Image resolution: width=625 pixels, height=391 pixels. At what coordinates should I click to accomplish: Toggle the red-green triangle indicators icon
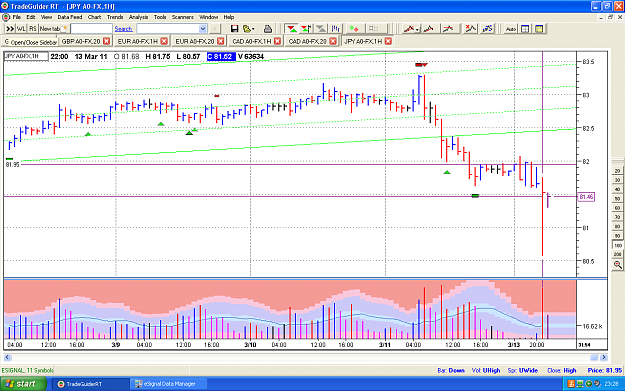(x=292, y=29)
